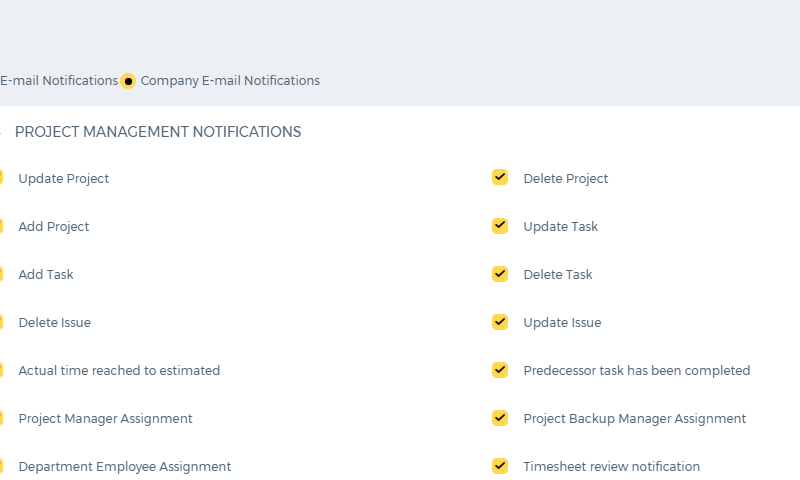Uncheck Project Backup Manager Assignment checkbox
Screen dimensions: 800x480
click(x=500, y=417)
